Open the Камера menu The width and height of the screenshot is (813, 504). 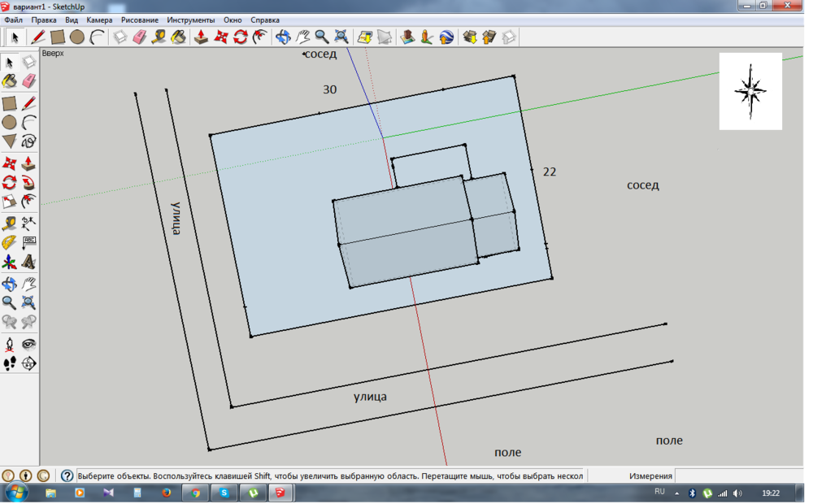[x=99, y=20]
